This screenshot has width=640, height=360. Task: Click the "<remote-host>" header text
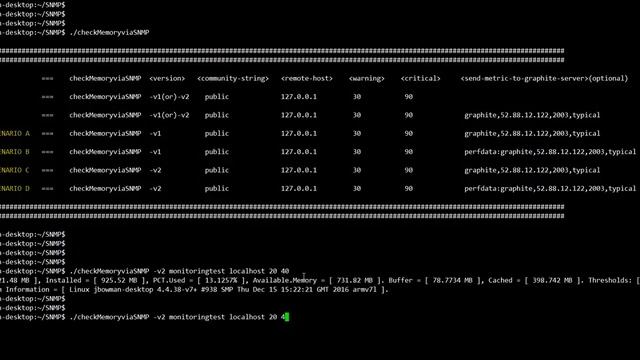click(x=307, y=78)
